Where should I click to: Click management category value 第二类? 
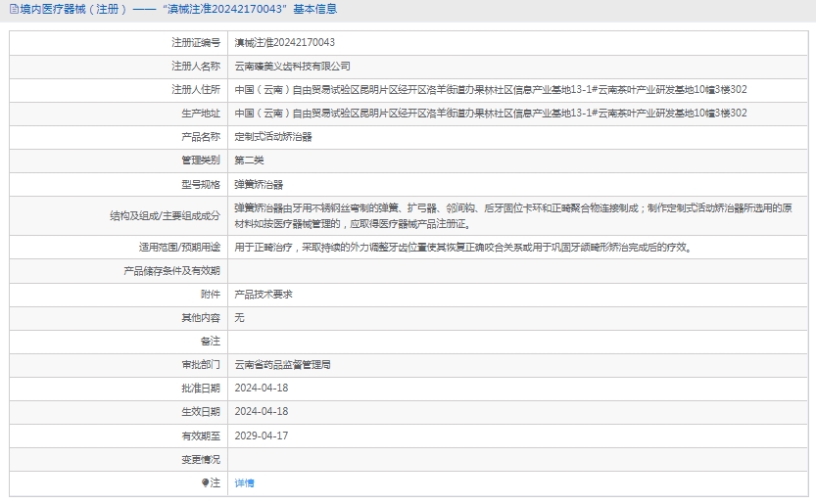[x=249, y=160]
